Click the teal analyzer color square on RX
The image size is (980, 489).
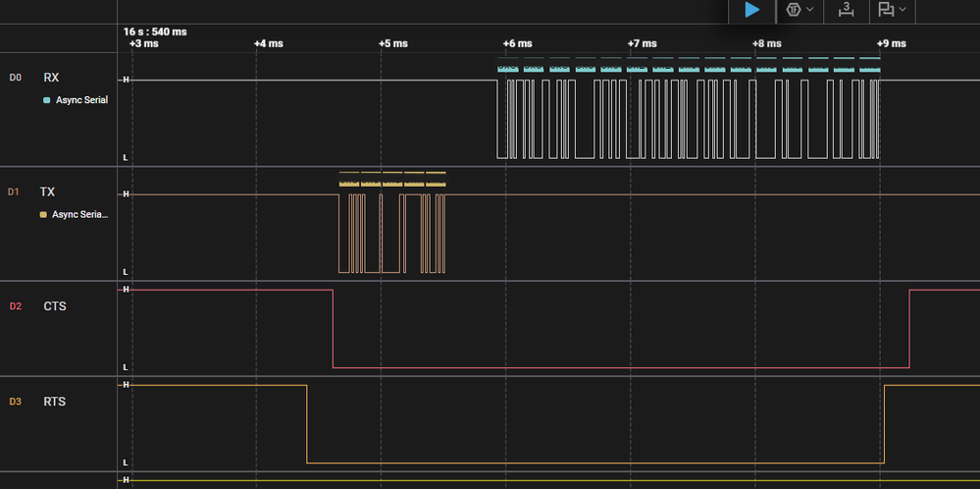(x=47, y=100)
